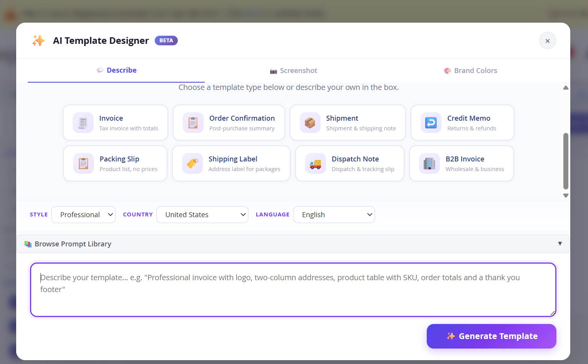Click the Generate Template button
The height and width of the screenshot is (364, 588).
[491, 336]
